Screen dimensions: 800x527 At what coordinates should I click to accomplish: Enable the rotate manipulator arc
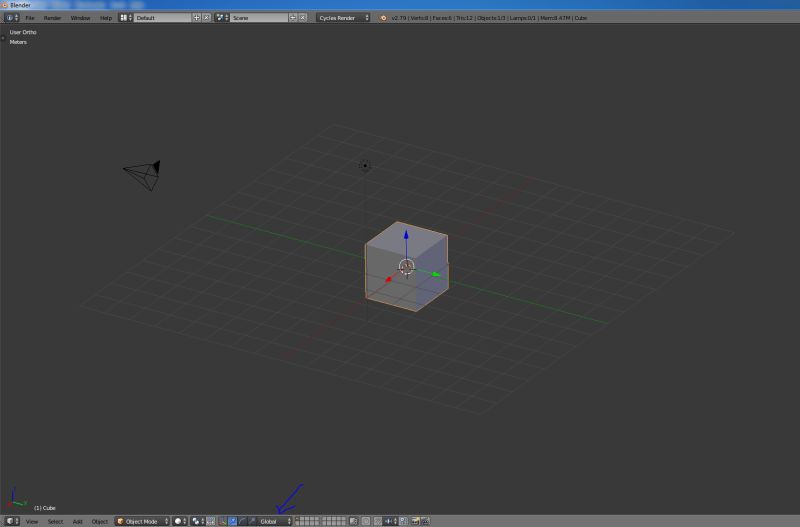242,521
